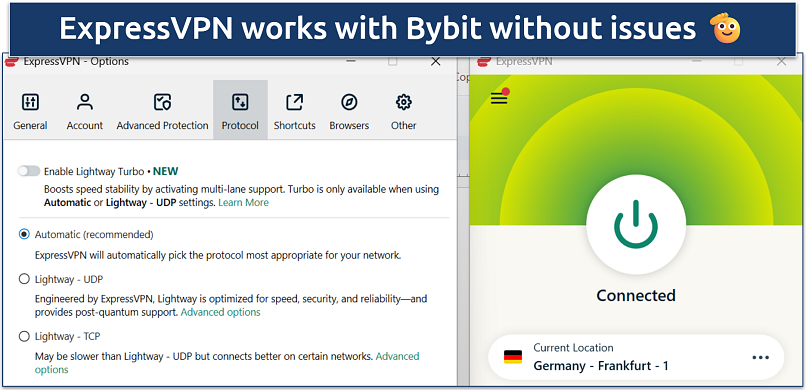Close the ExpressVPN main window
The height and width of the screenshot is (390, 806).
click(781, 62)
